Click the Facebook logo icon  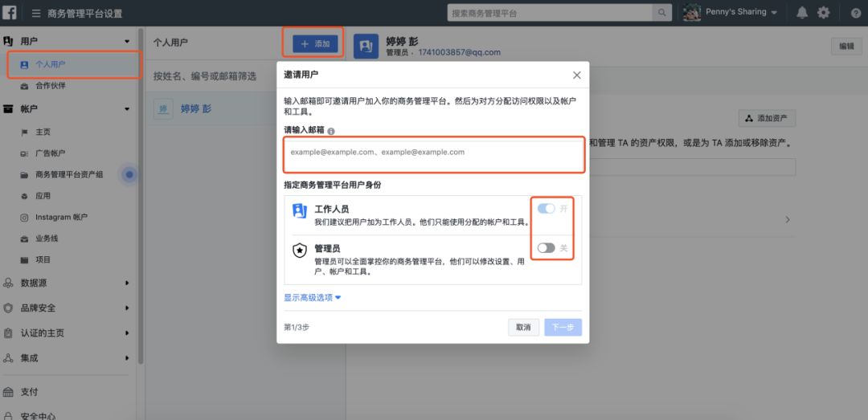pyautogui.click(x=10, y=12)
